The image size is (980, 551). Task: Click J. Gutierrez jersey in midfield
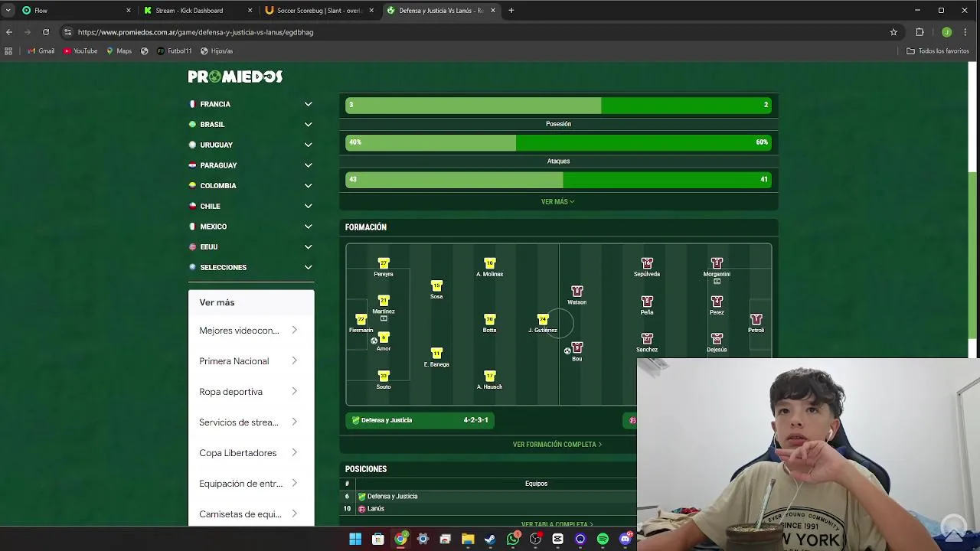click(x=543, y=319)
